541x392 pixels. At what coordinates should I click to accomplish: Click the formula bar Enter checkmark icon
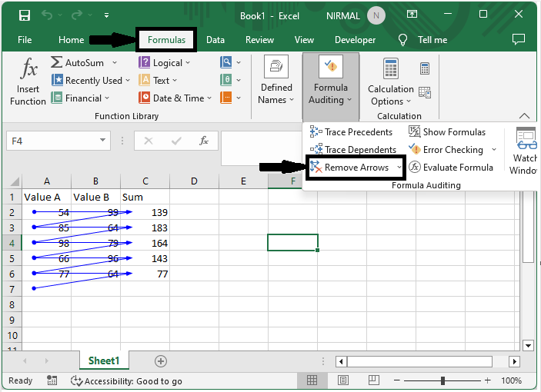pyautogui.click(x=176, y=141)
